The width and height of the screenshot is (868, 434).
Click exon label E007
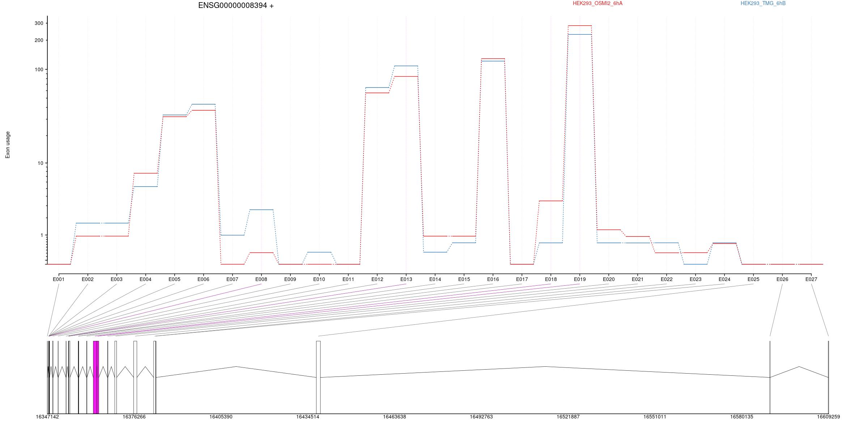[x=232, y=279]
